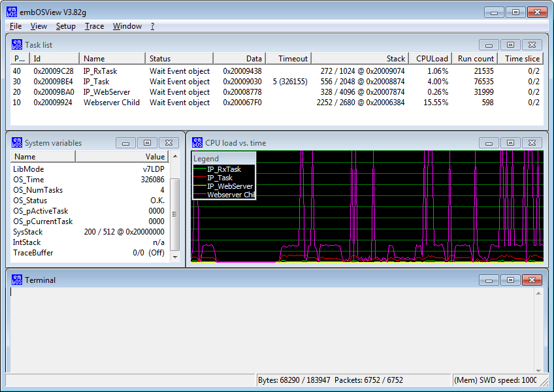The image size is (554, 392).
Task: Open the View menu
Action: (x=39, y=26)
